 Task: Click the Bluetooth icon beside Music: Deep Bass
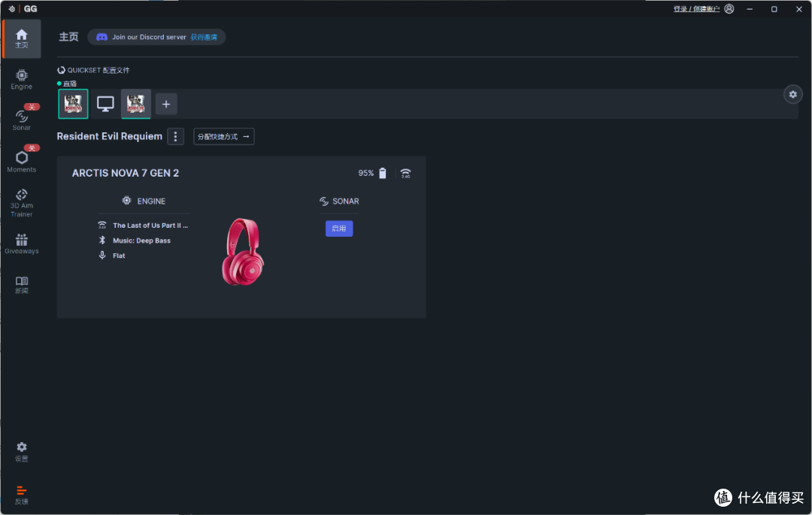click(x=102, y=240)
